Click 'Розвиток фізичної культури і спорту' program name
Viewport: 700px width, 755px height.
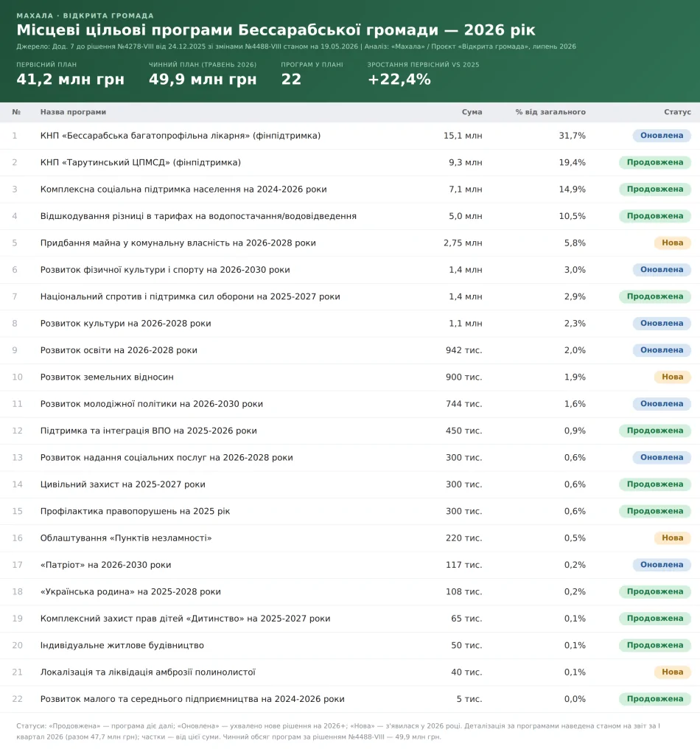pos(165,270)
